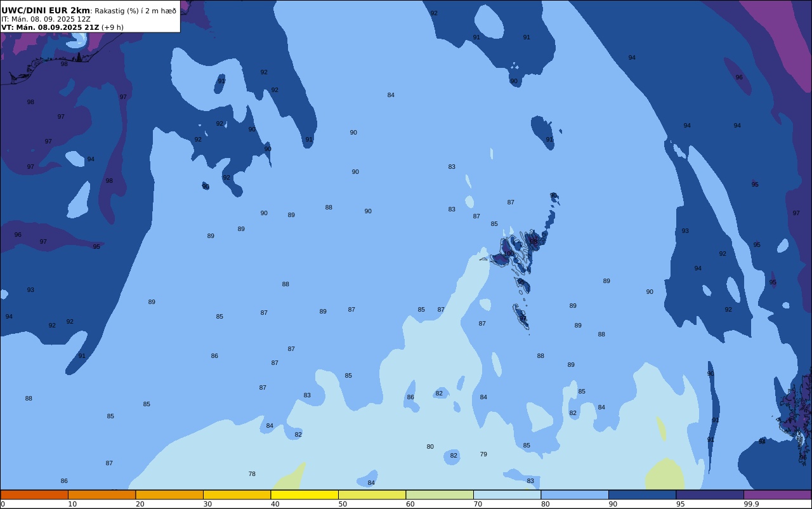Click the legend tick label '50'
Screen dimensions: 812x509
343,504
